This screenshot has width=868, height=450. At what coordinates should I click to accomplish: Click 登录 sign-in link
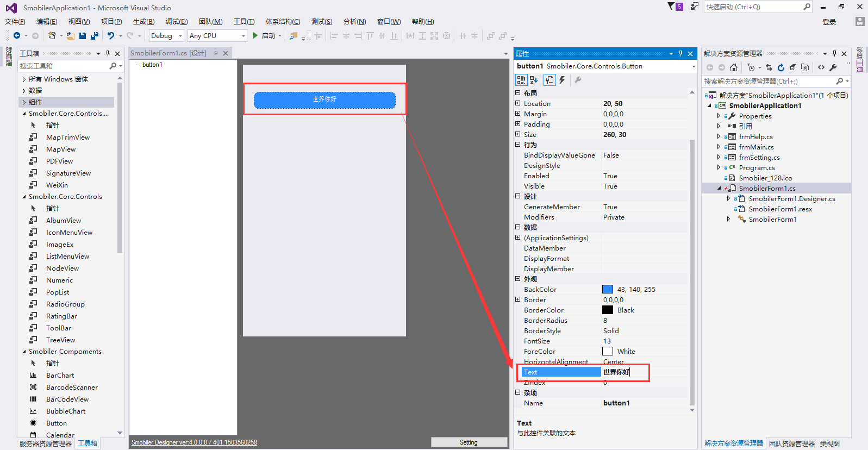tap(829, 22)
